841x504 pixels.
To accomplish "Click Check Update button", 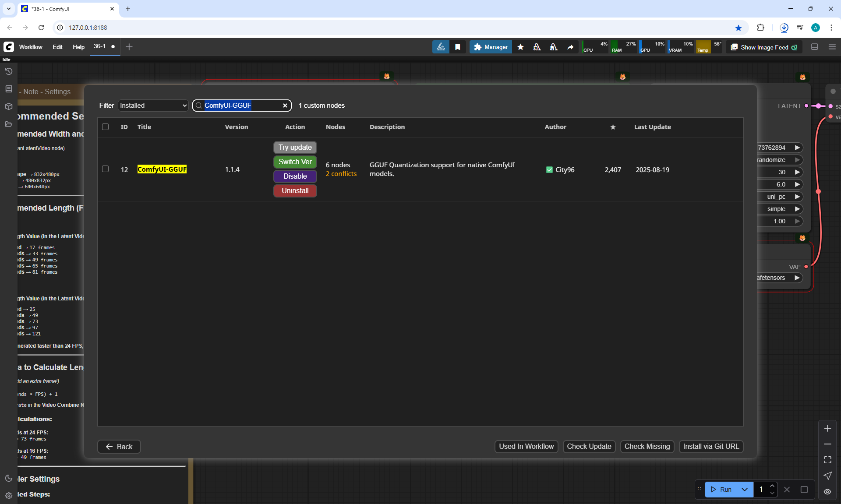I will pyautogui.click(x=589, y=447).
